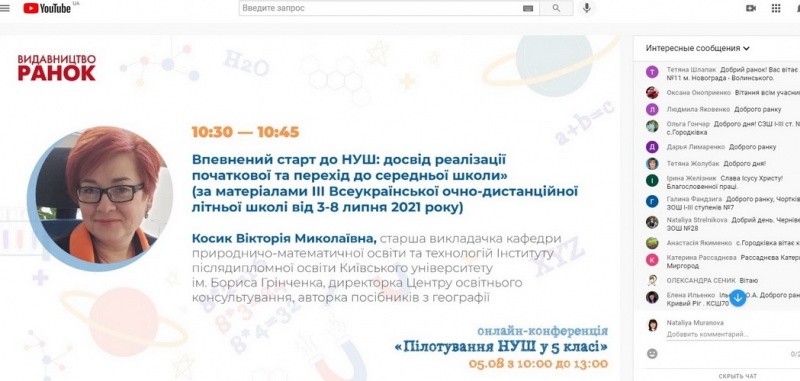The image size is (800, 381).
Task: Click 'СКРЫТЬ ЧАТ' to hide chat
Action: (737, 376)
